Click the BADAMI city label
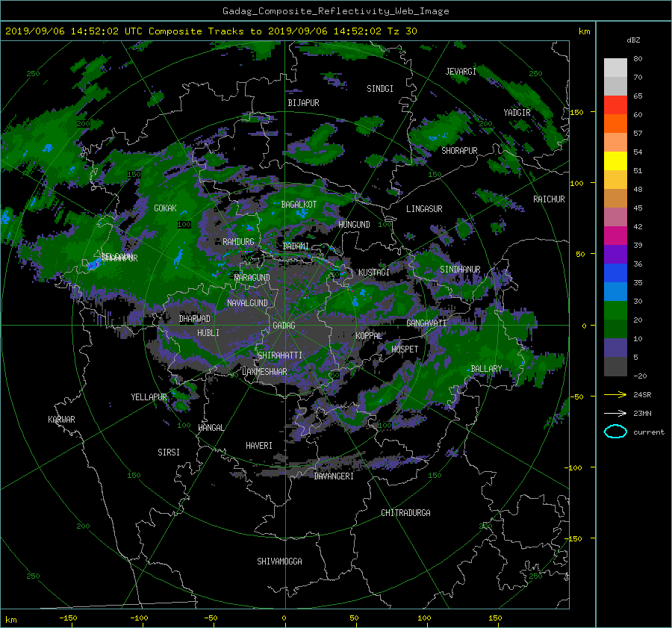This screenshot has width=672, height=628. tap(296, 246)
